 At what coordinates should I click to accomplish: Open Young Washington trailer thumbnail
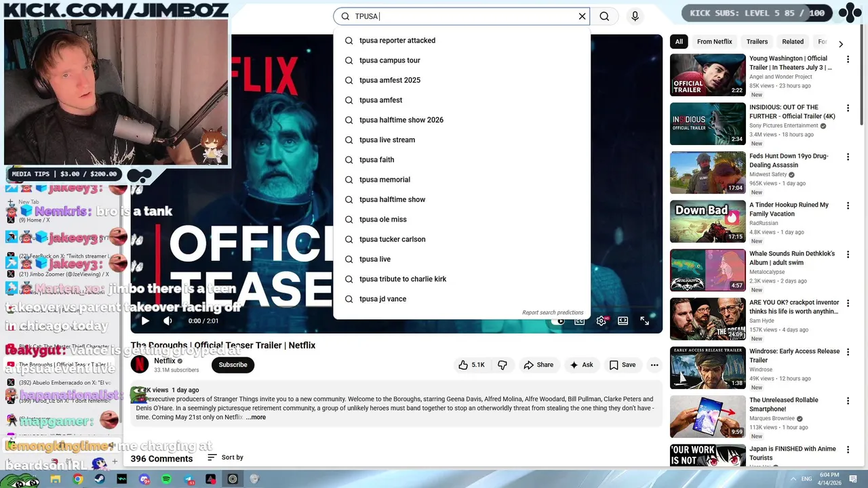pos(708,75)
